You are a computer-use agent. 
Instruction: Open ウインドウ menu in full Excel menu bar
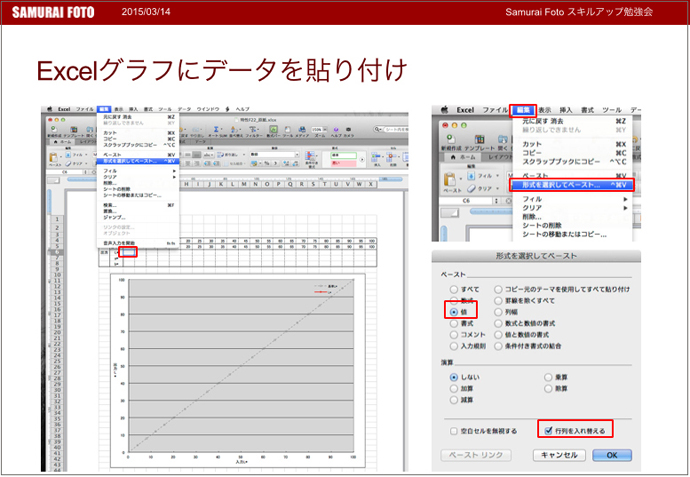(208, 109)
